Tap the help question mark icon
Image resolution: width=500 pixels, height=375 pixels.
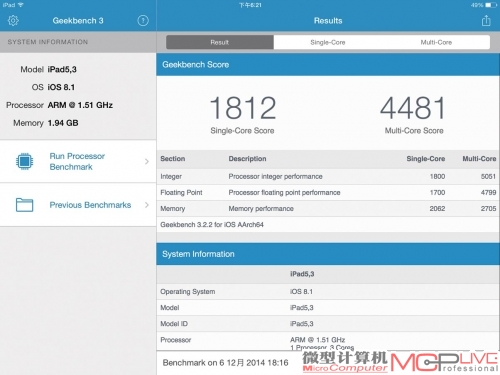[143, 21]
